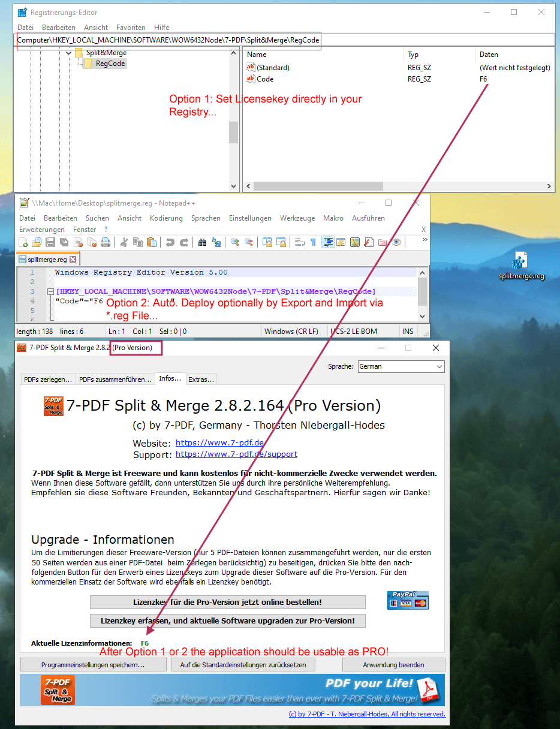Click Notepad++ editor scroll down arrow
Image resolution: width=560 pixels, height=729 pixels.
point(423,317)
